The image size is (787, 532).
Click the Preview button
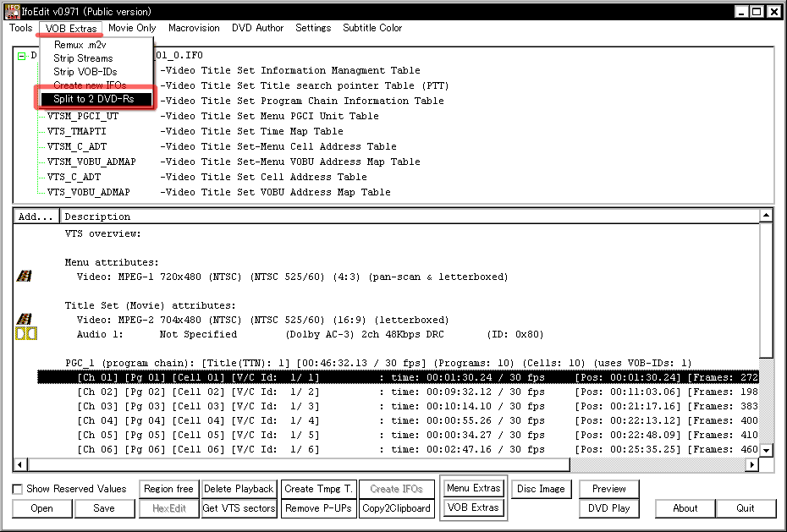(608, 488)
